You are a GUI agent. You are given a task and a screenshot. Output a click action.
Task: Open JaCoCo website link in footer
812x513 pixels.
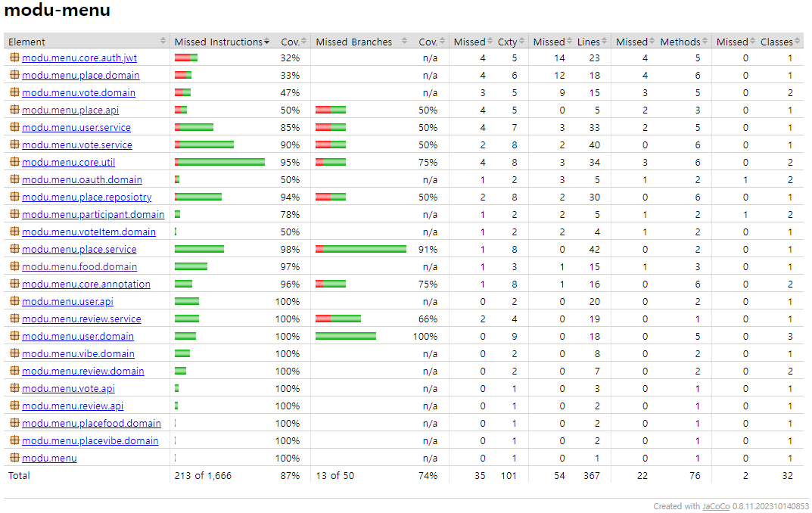pyautogui.click(x=716, y=506)
